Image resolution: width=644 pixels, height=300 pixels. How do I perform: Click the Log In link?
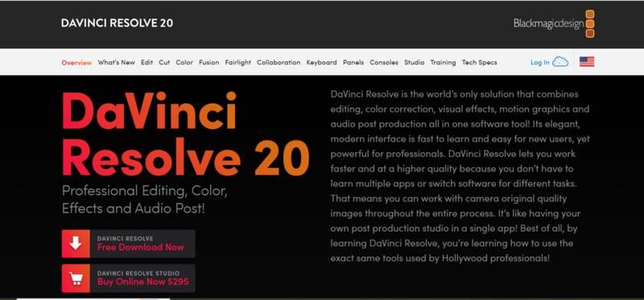[x=539, y=63]
